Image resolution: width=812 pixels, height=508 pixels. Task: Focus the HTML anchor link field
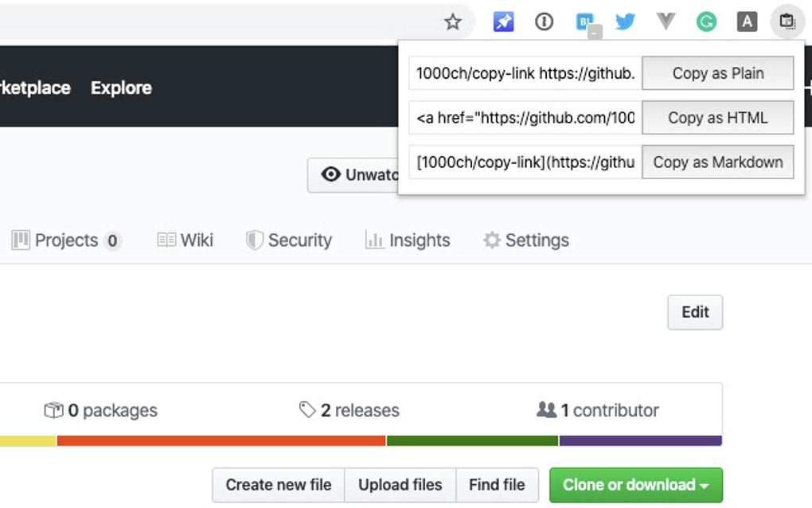pos(525,118)
